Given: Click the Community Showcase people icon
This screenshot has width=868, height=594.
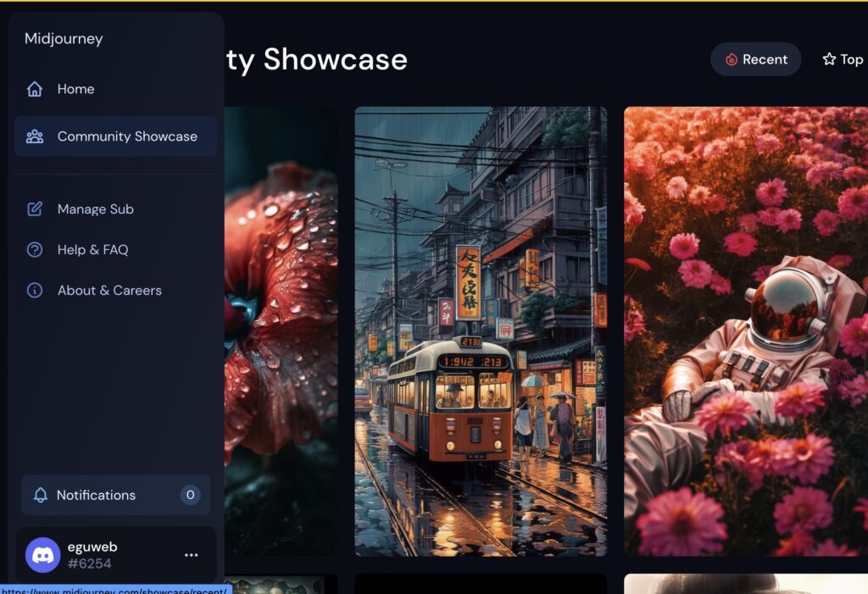Looking at the screenshot, I should (x=35, y=136).
